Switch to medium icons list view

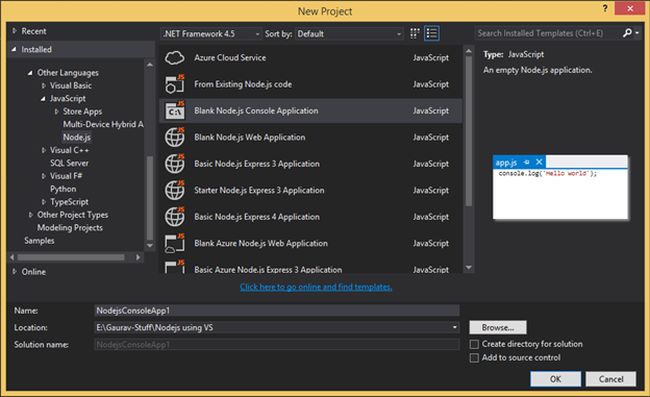[432, 34]
